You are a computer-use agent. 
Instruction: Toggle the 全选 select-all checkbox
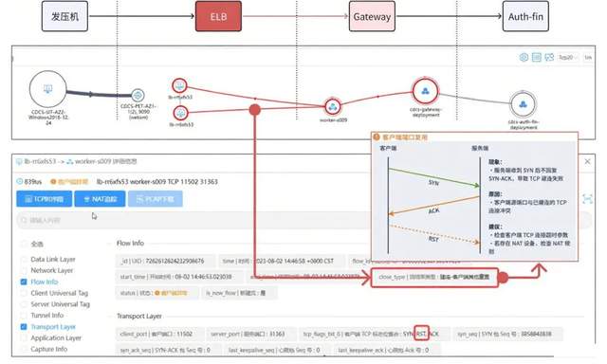tap(24, 244)
